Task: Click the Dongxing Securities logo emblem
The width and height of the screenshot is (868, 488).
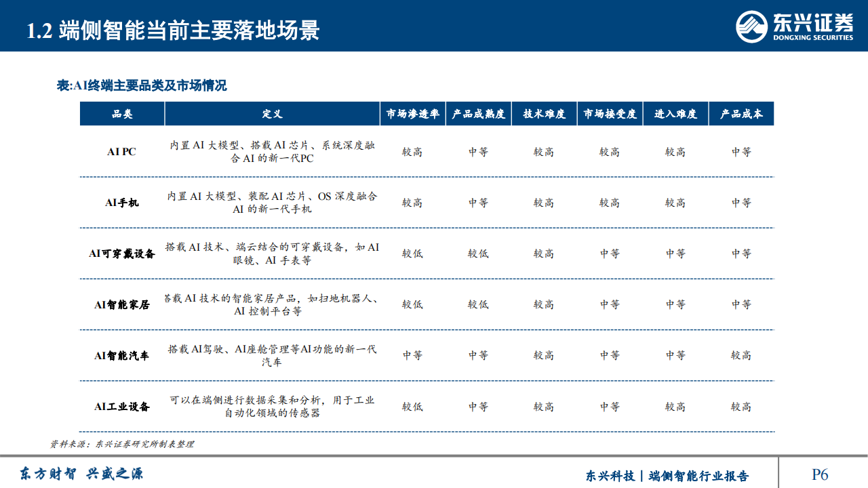Action: (752, 27)
